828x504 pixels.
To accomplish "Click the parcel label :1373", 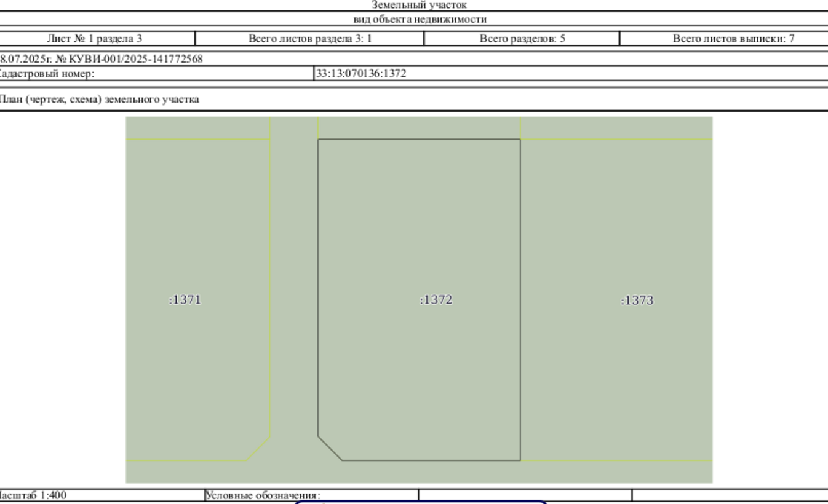I will tap(637, 301).
